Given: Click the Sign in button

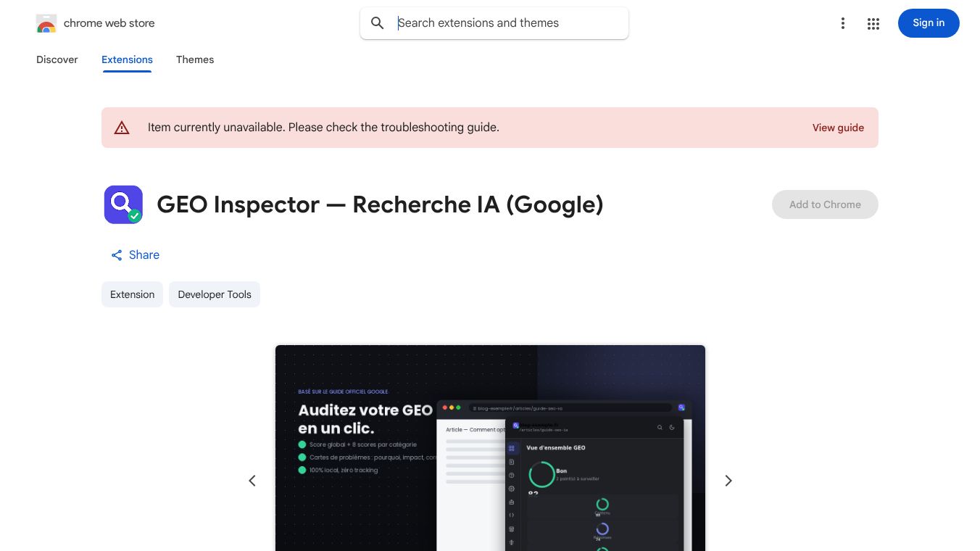Looking at the screenshot, I should pos(929,23).
